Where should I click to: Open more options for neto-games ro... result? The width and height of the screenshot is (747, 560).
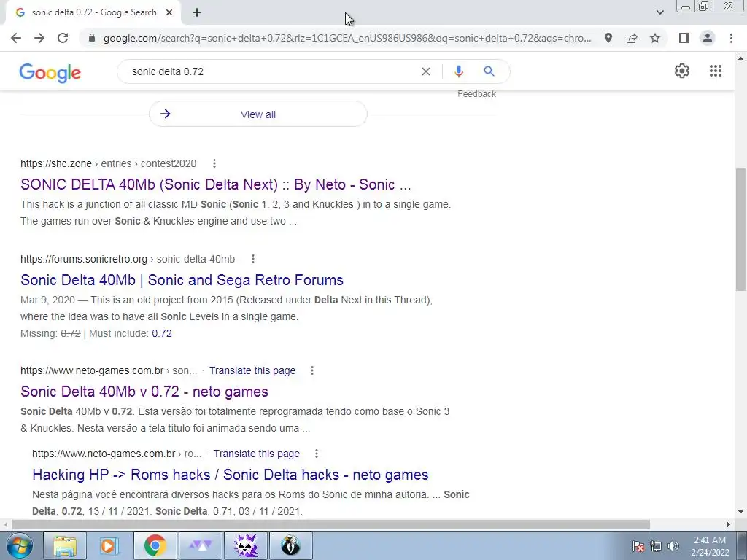point(317,454)
